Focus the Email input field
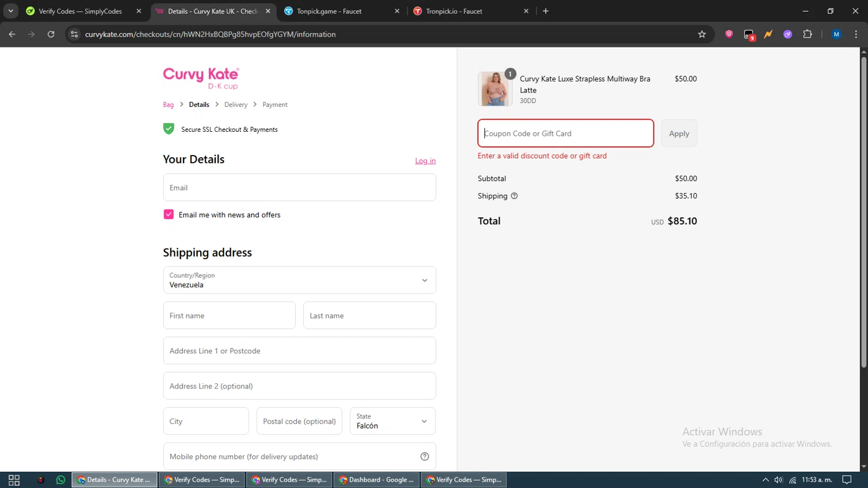The image size is (868, 488). pyautogui.click(x=299, y=187)
